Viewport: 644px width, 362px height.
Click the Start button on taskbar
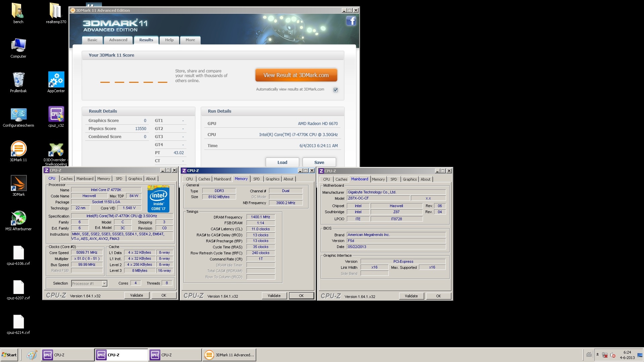coord(9,355)
